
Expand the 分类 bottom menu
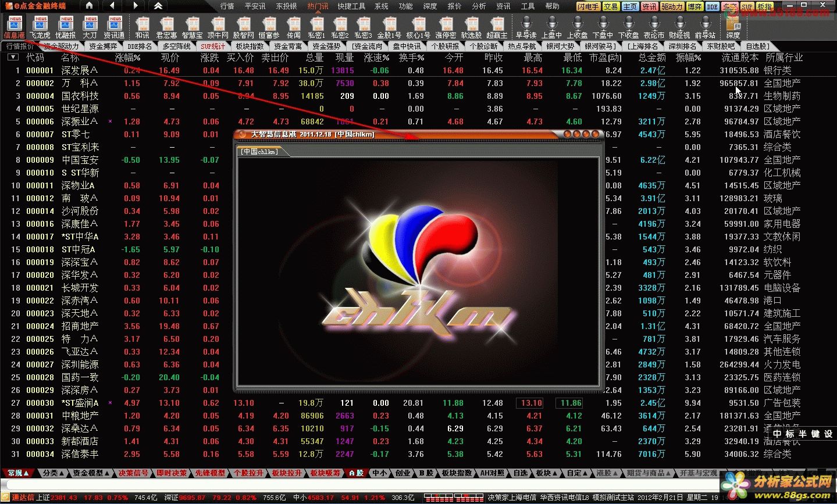(54, 473)
